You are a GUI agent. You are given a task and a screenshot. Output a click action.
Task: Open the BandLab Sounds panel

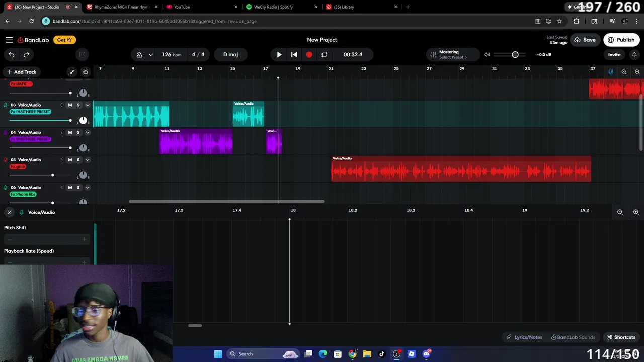coord(573,337)
